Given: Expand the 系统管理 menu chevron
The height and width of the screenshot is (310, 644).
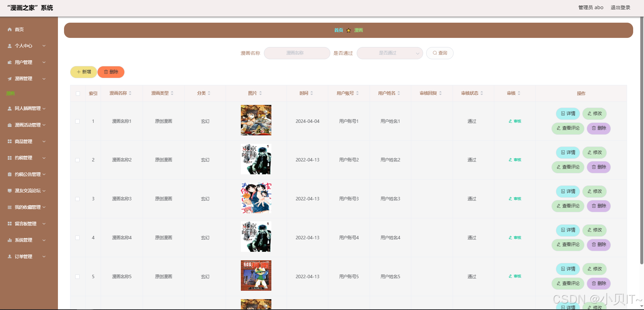Looking at the screenshot, I should pyautogui.click(x=44, y=240).
